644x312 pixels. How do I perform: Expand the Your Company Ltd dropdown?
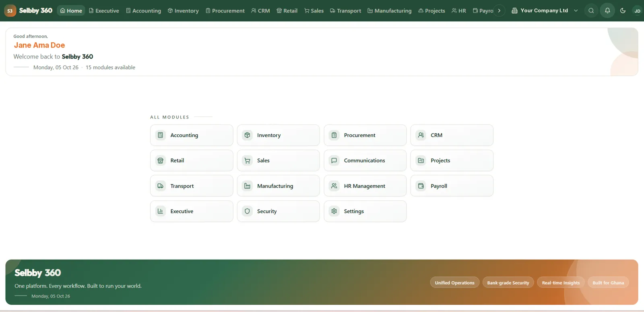545,11
